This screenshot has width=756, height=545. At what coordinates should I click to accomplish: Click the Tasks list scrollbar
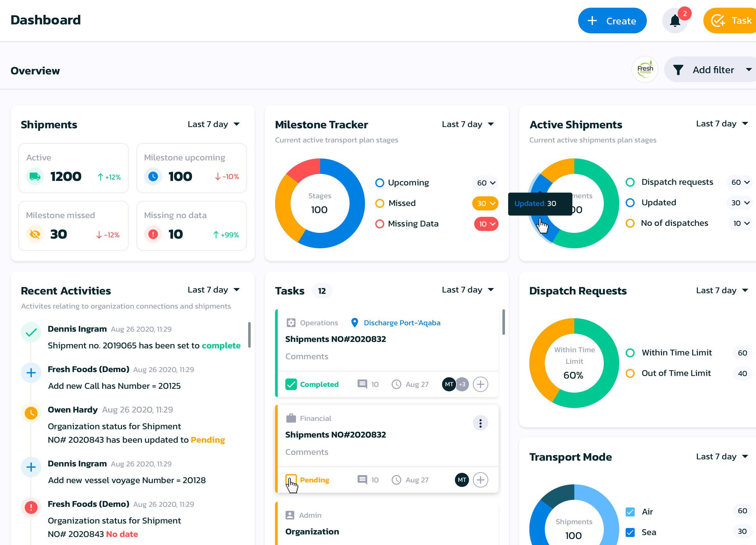503,321
